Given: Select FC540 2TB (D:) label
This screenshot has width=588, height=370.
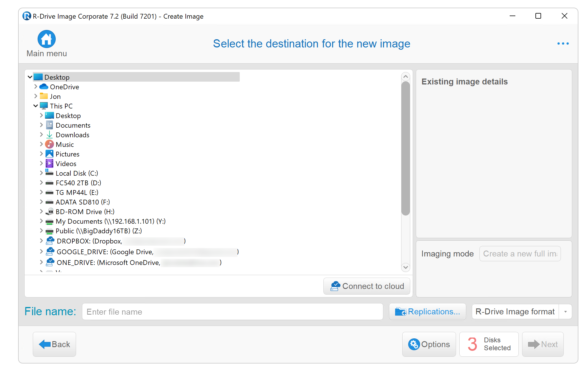Looking at the screenshot, I should [78, 183].
